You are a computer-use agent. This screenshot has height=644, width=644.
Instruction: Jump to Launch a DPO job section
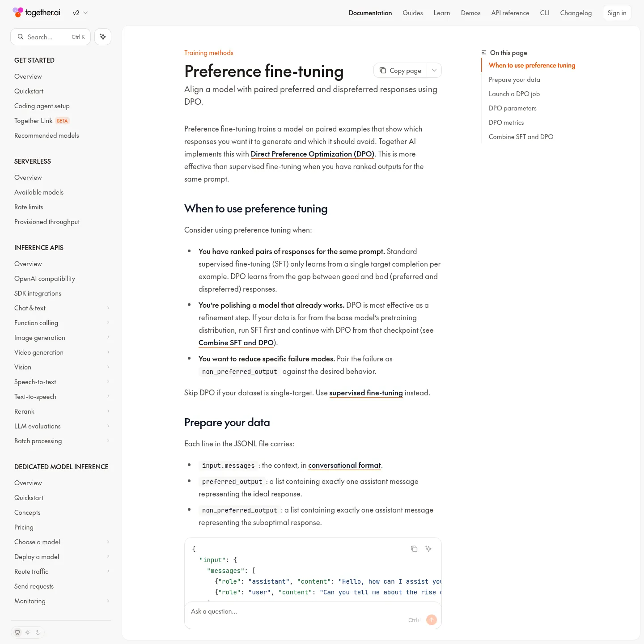(514, 94)
